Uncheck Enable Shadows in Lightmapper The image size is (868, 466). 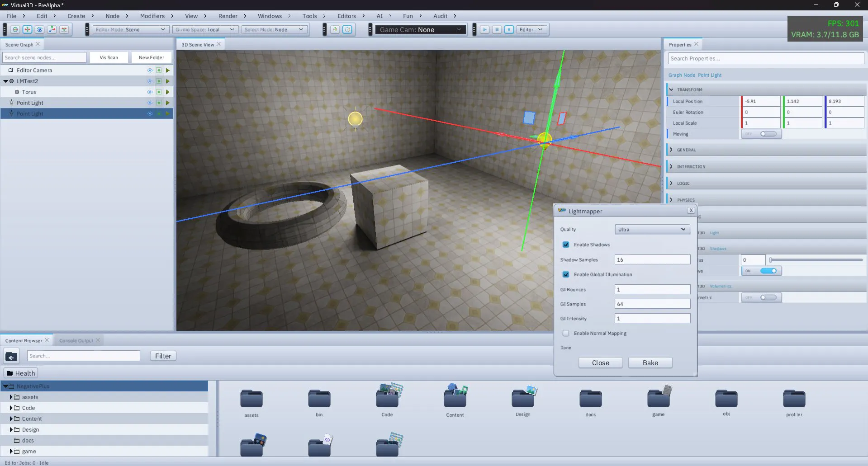tap(566, 245)
